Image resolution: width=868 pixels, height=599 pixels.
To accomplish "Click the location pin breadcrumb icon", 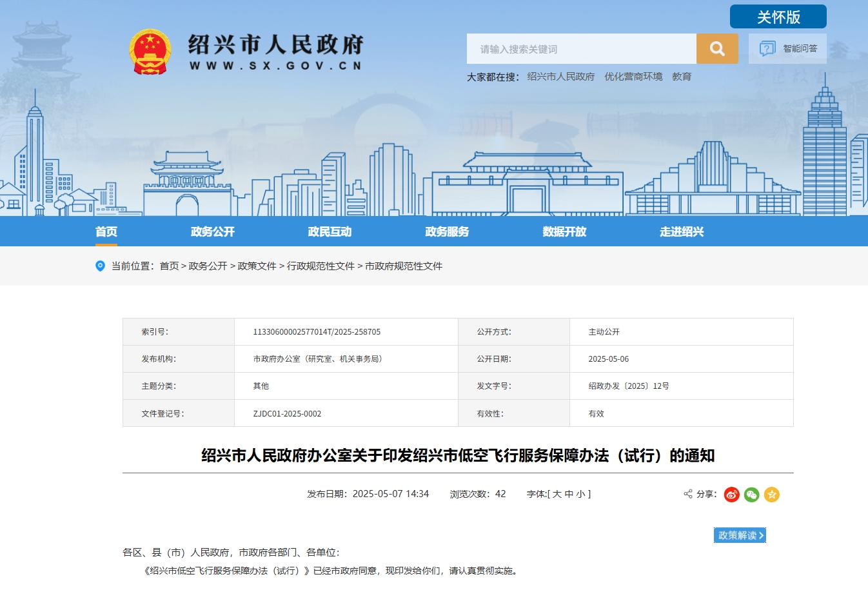I will tap(100, 266).
